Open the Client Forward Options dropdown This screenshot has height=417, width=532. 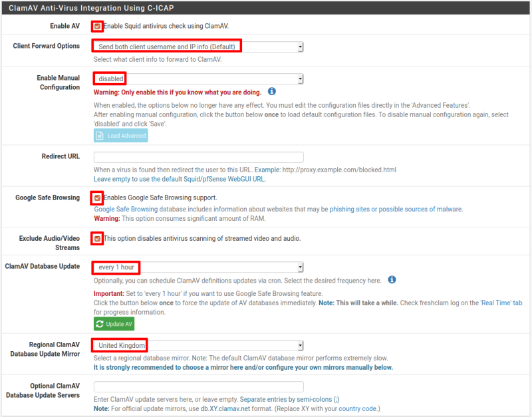[198, 47]
